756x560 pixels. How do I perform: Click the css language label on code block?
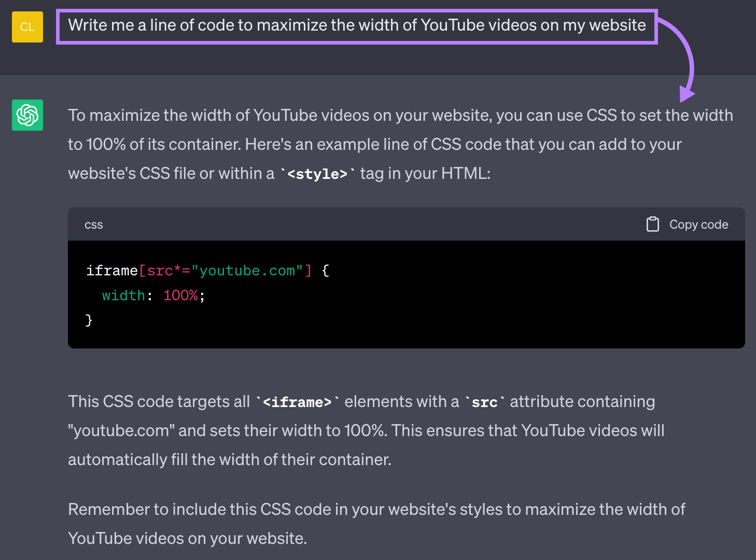point(93,224)
